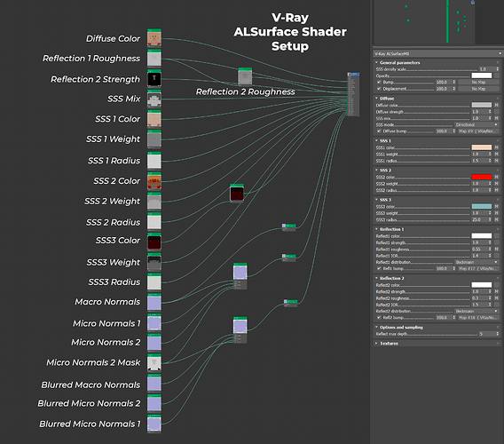Open the SSS mode Directional dropdown
The width and height of the screenshot is (504, 444).
click(x=476, y=124)
